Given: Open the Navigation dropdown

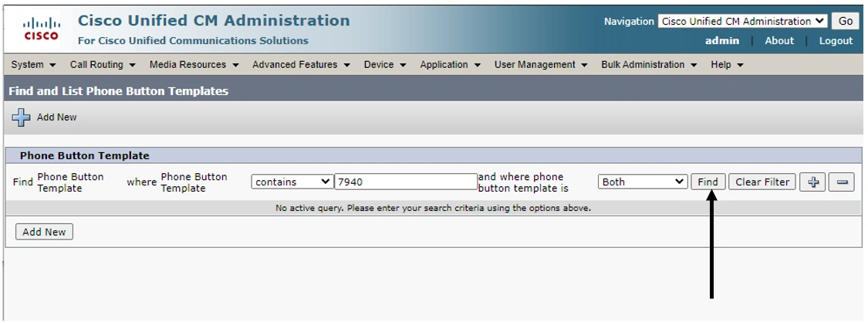Looking at the screenshot, I should (742, 22).
